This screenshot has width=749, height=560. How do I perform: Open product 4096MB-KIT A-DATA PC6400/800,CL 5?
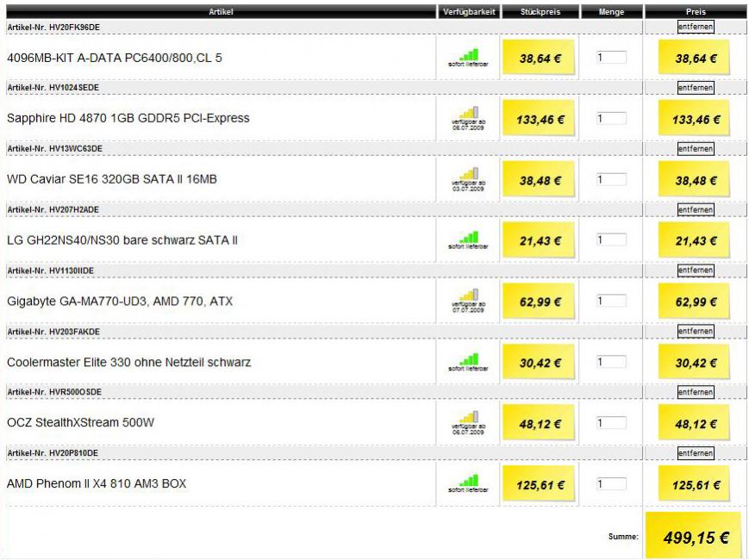tap(115, 58)
